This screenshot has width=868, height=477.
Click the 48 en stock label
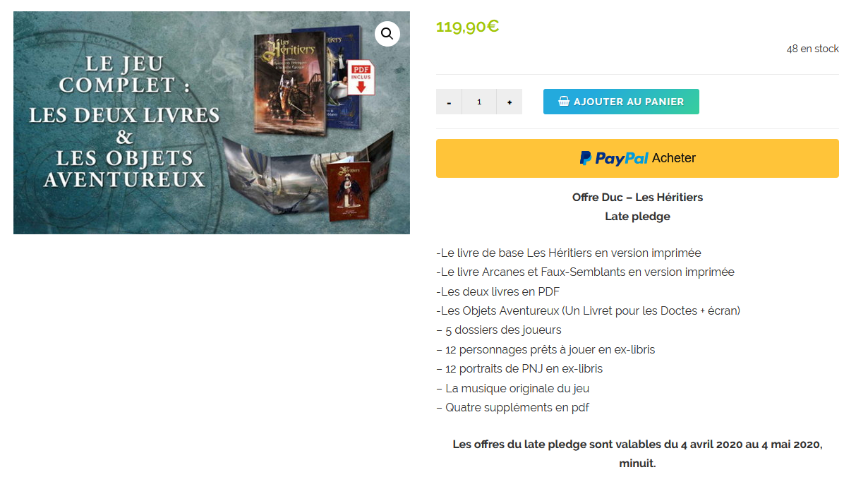point(813,49)
